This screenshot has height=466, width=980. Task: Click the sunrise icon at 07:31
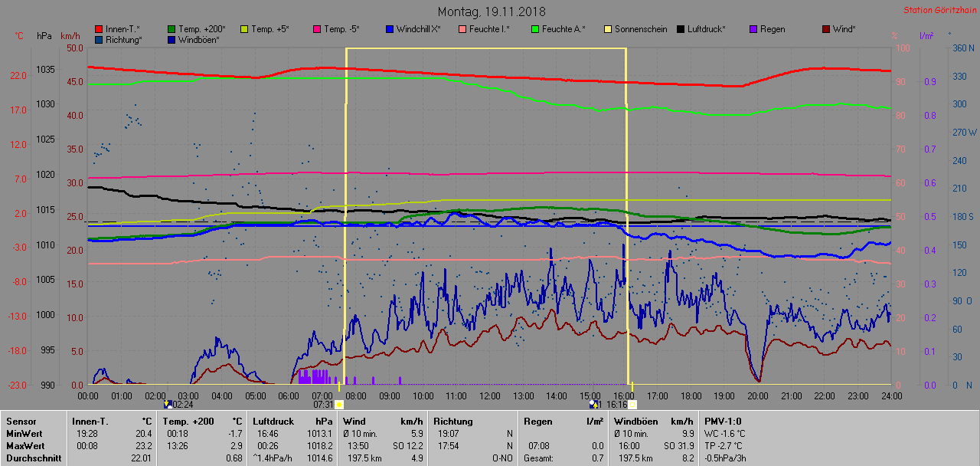coord(338,404)
